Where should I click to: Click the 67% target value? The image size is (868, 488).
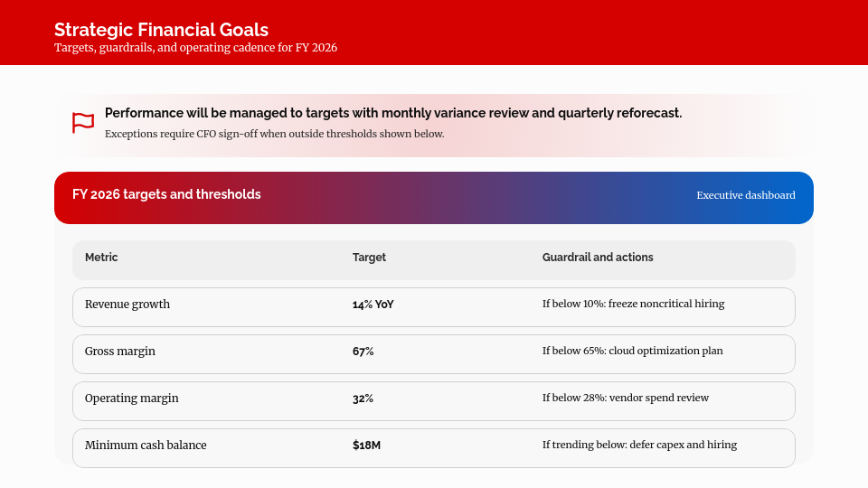(x=363, y=352)
